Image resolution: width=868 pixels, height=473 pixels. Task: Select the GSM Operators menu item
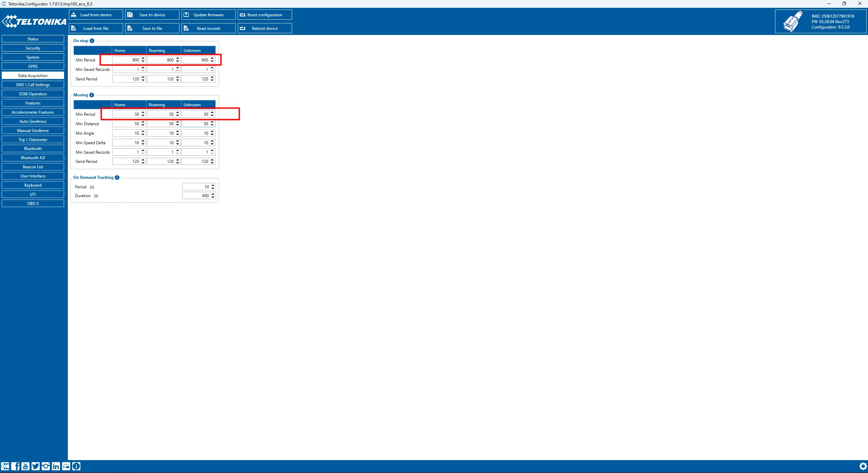point(33,94)
